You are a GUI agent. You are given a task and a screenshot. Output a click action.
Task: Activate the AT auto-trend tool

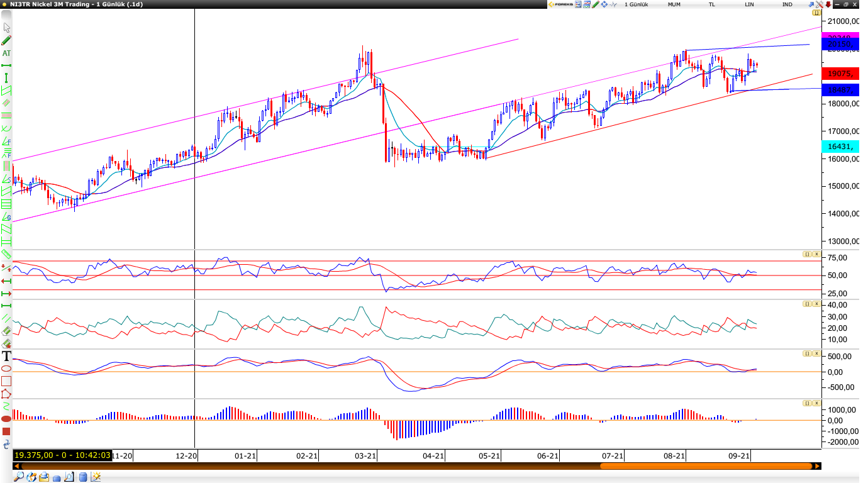tap(7, 53)
